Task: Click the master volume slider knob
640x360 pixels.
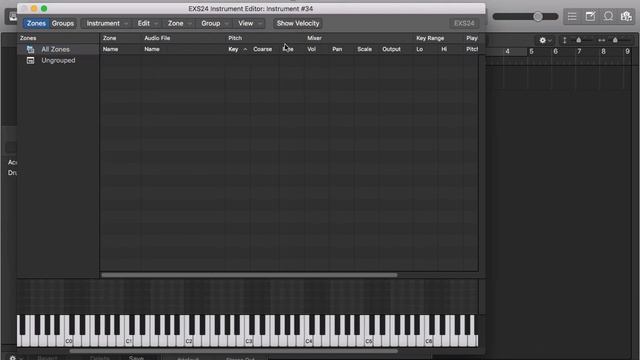Action: (x=538, y=16)
